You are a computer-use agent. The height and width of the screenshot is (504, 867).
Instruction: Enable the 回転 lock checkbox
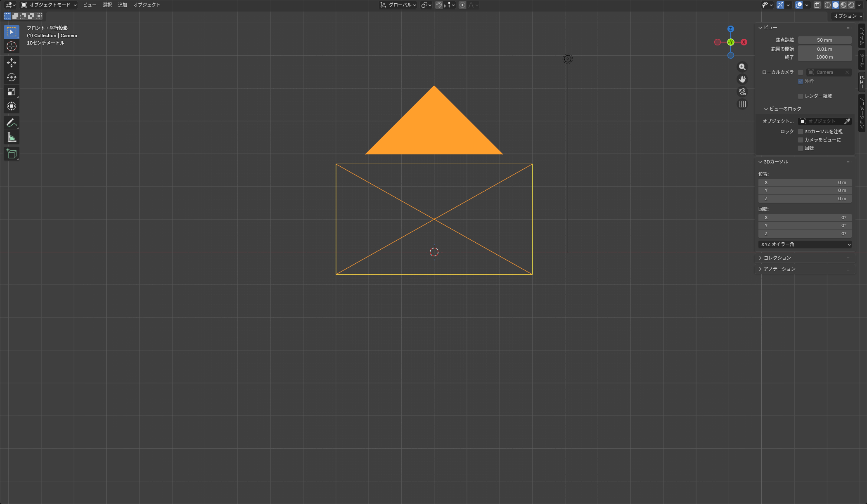801,148
